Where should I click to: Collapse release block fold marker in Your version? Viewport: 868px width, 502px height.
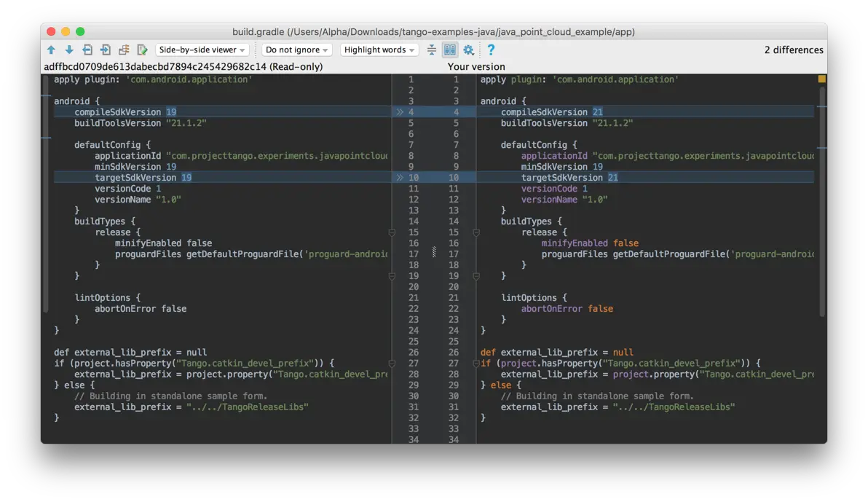pos(476,232)
